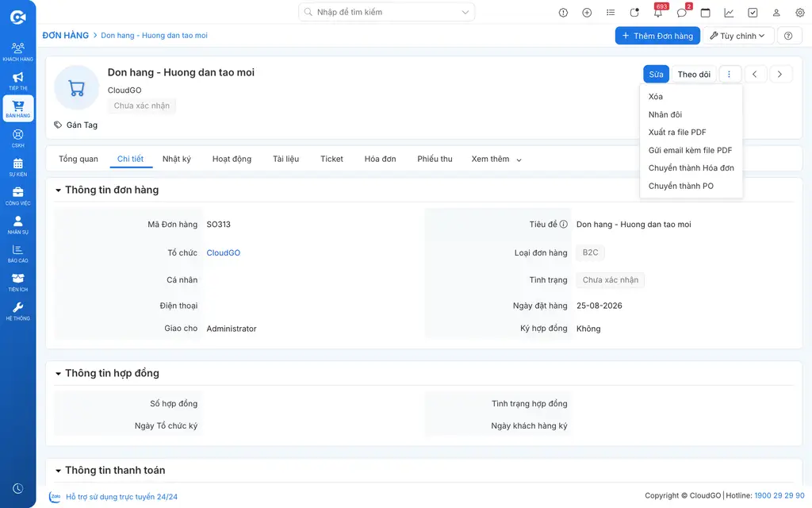This screenshot has height=508, width=812.
Task: Click the Theo dõi follow button
Action: [694, 74]
